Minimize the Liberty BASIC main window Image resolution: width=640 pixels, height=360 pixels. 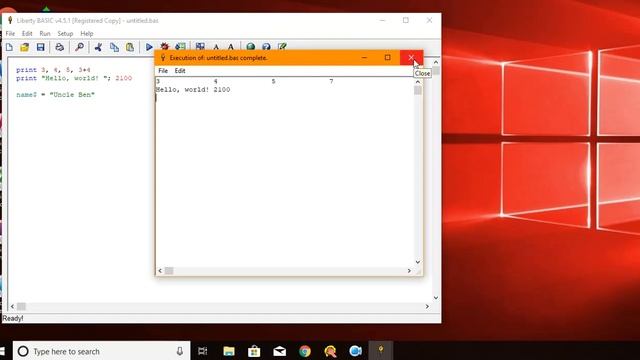(x=382, y=20)
